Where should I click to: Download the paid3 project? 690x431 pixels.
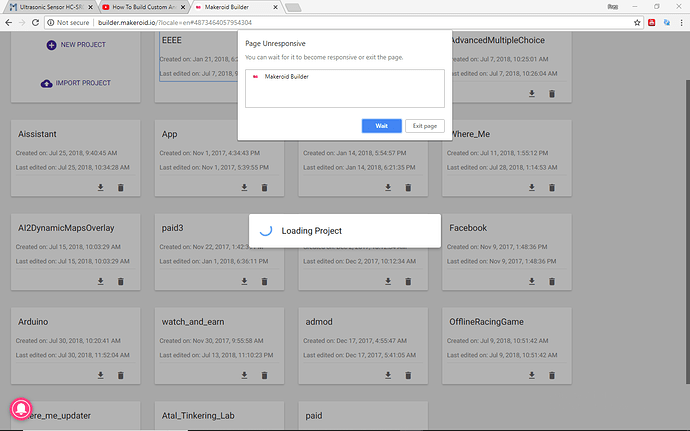(244, 281)
